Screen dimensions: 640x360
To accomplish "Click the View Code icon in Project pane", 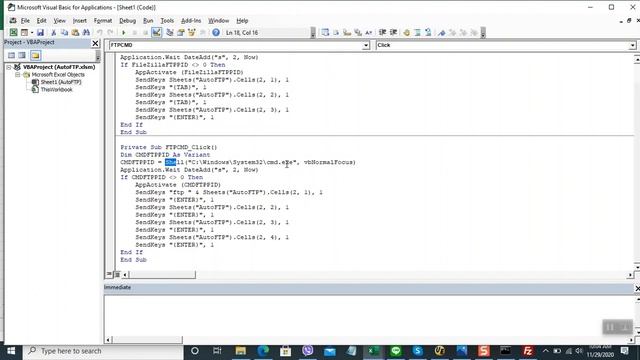I will pyautogui.click(x=11, y=56).
